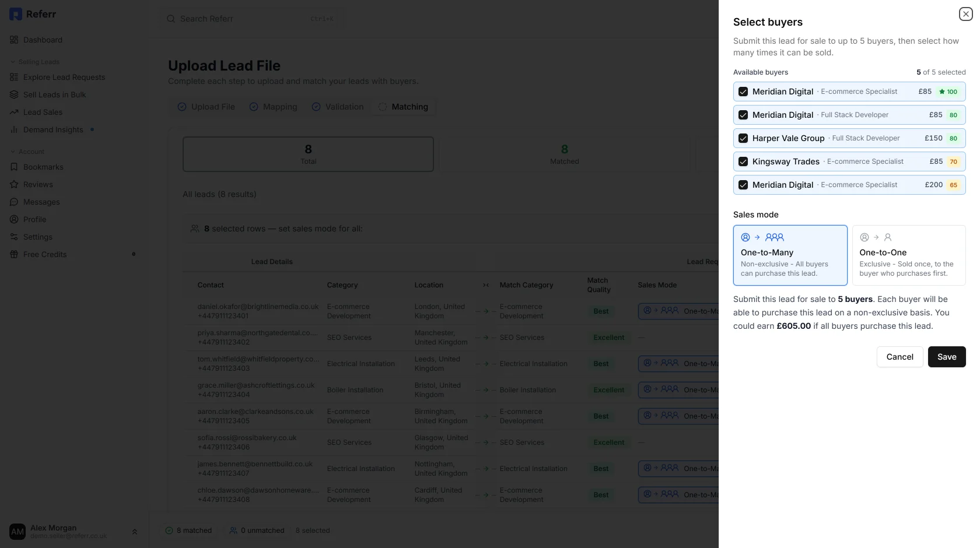Image resolution: width=980 pixels, height=548 pixels.
Task: Open sales mode dropdown for daniel.okafor row
Action: pyautogui.click(x=678, y=311)
